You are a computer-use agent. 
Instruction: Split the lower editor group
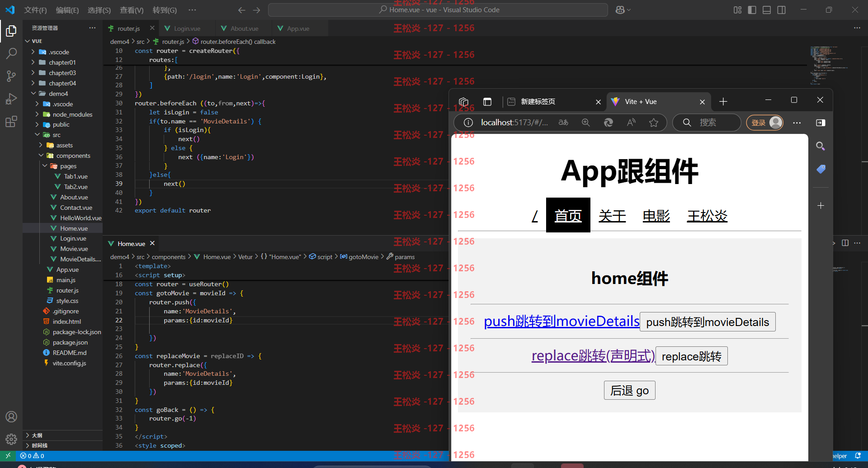coord(845,243)
